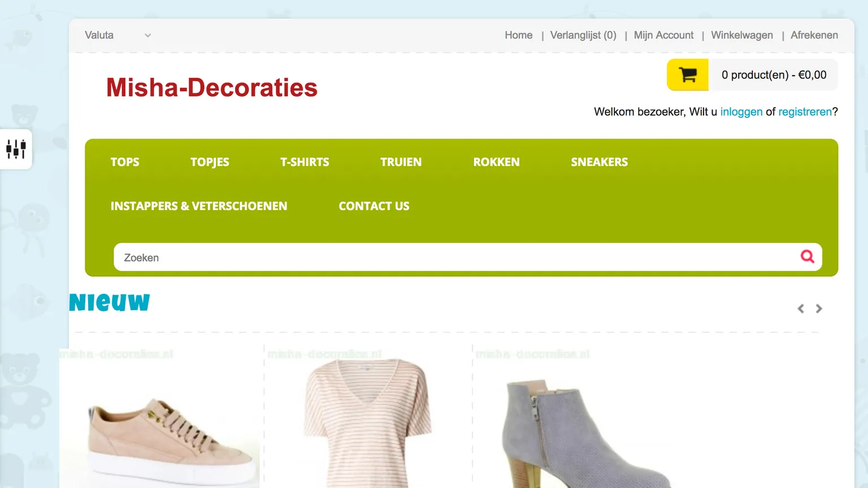Click the yellow shopping cart icon
This screenshot has width=868, height=488.
687,75
